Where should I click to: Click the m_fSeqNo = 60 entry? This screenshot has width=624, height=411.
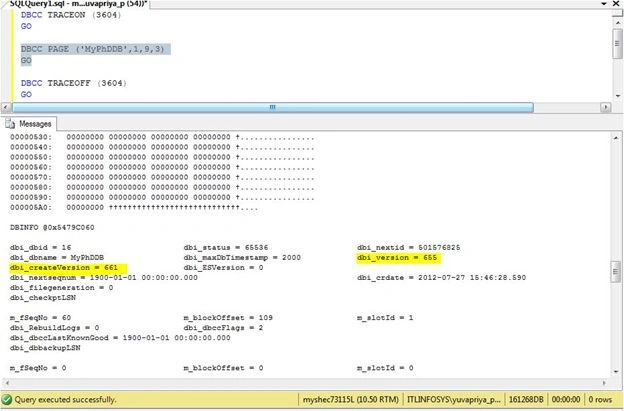(x=41, y=318)
